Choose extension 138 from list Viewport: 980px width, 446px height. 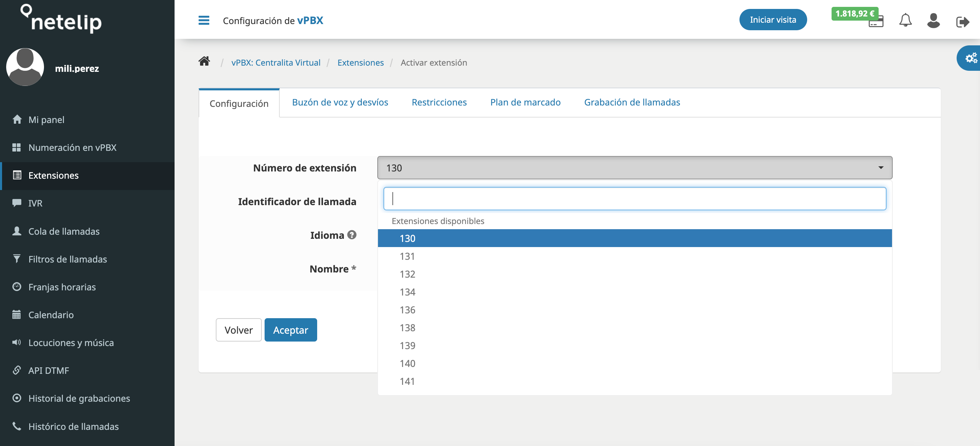point(635,327)
